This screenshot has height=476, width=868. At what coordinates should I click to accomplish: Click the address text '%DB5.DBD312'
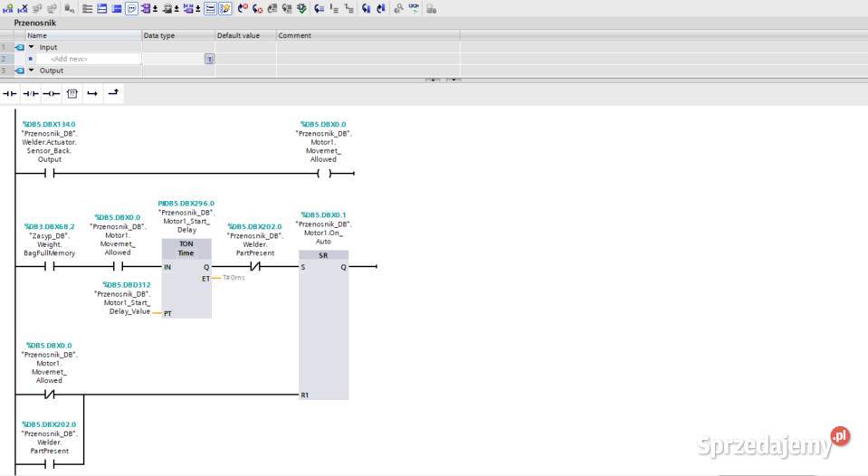click(126, 284)
